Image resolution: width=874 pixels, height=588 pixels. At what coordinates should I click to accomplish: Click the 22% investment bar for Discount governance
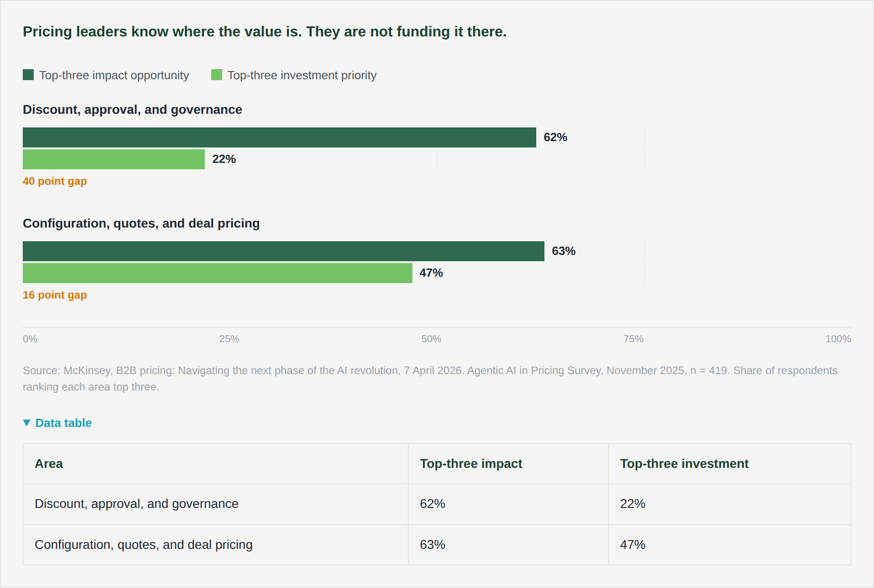click(x=114, y=159)
